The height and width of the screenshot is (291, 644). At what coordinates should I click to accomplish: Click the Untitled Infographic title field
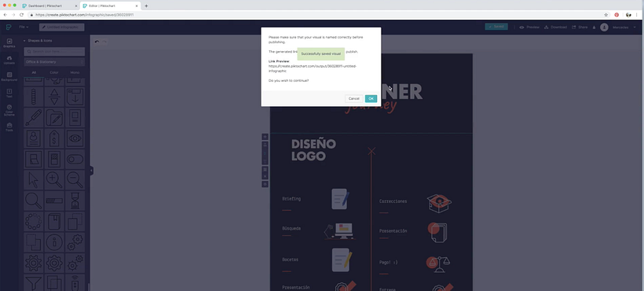click(61, 27)
